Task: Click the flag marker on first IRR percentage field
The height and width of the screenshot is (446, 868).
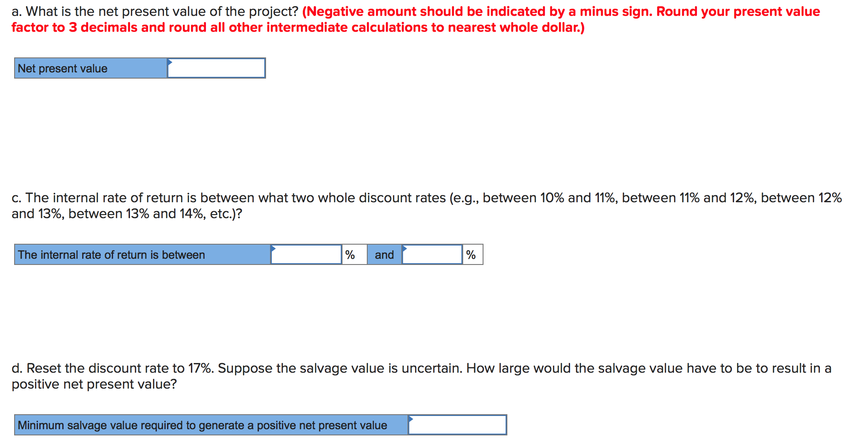Action: point(274,248)
